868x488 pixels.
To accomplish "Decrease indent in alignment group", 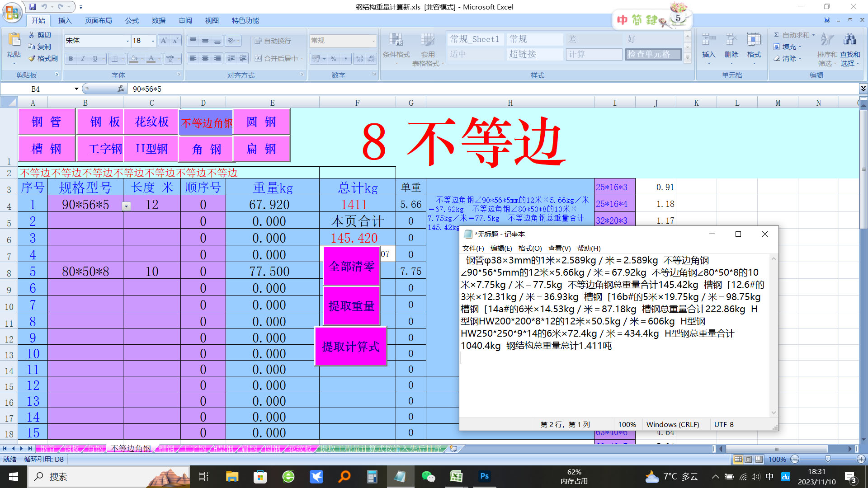I will pos(231,58).
